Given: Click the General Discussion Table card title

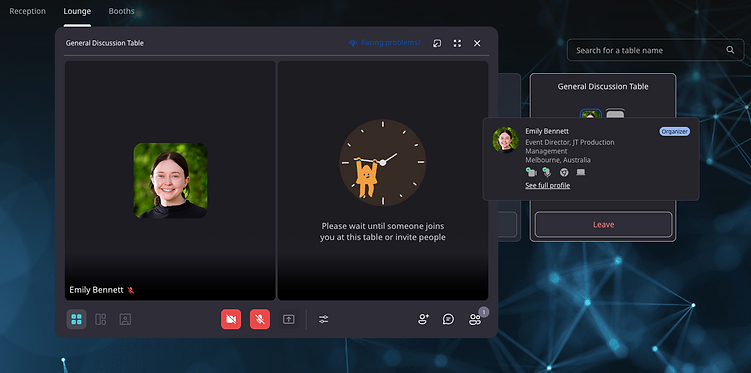Looking at the screenshot, I should [x=603, y=87].
